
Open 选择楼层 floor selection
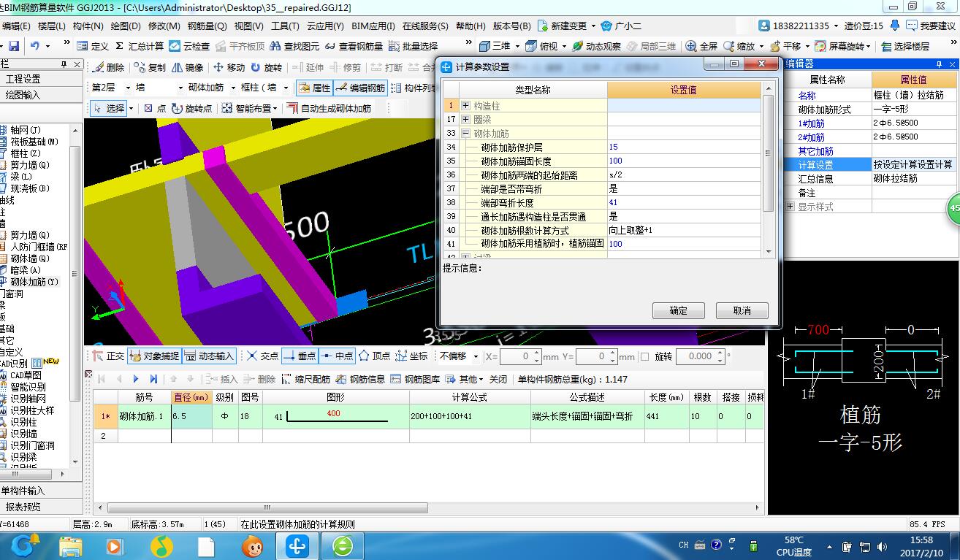(905, 46)
